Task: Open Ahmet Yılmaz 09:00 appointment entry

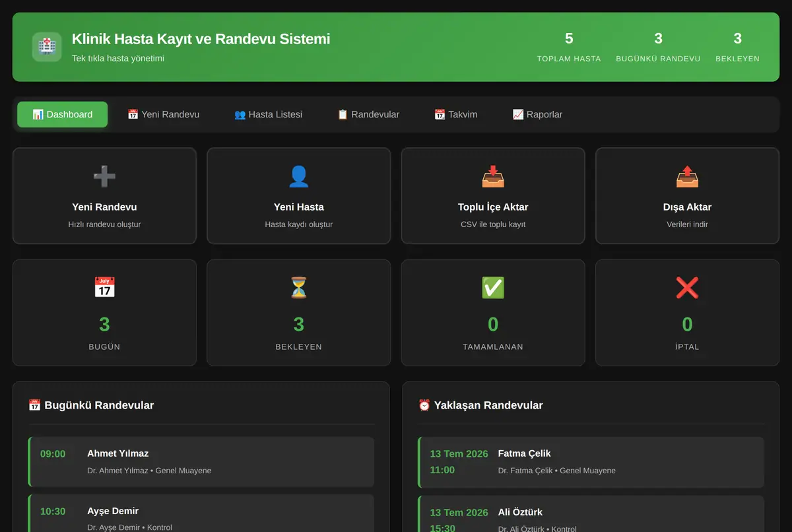Action: (201, 462)
